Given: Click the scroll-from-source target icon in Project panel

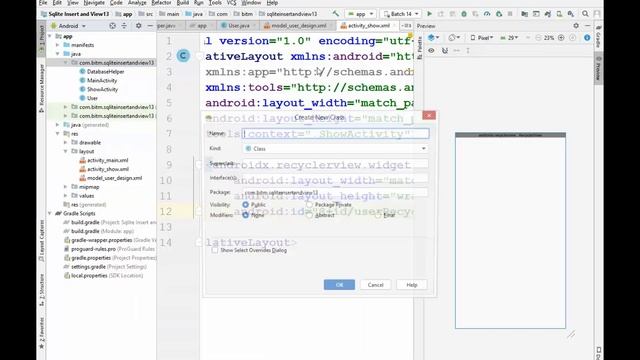Looking at the screenshot, I should 112,26.
